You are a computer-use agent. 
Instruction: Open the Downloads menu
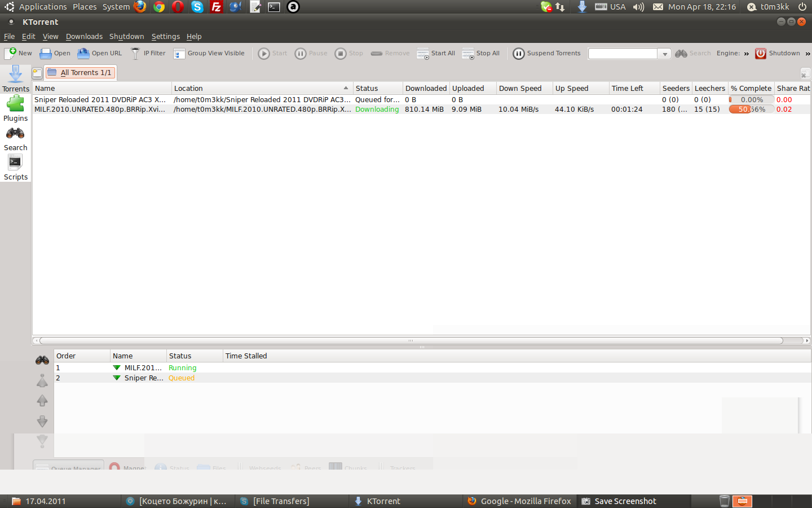click(x=84, y=36)
